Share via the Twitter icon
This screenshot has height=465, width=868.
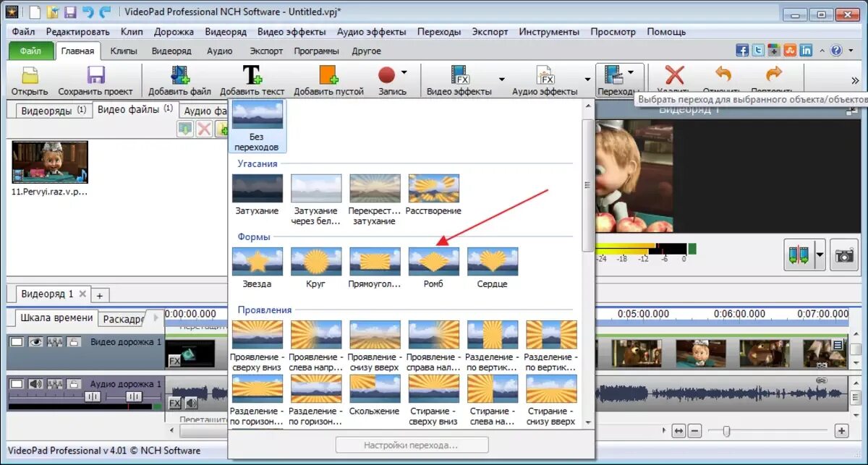point(758,51)
